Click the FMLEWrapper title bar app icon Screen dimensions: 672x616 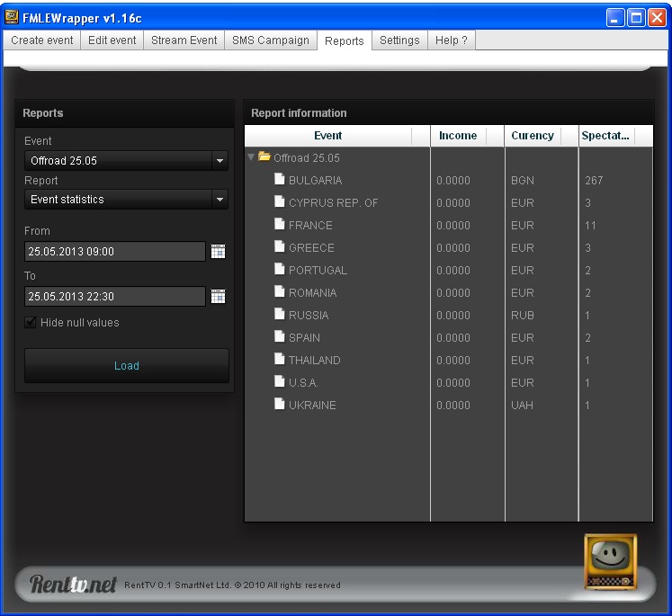tap(12, 18)
